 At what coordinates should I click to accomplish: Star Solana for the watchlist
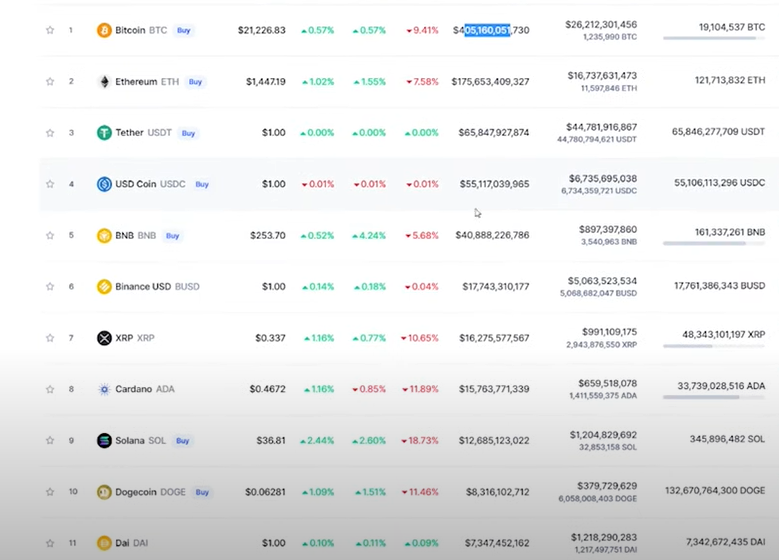pos(50,440)
